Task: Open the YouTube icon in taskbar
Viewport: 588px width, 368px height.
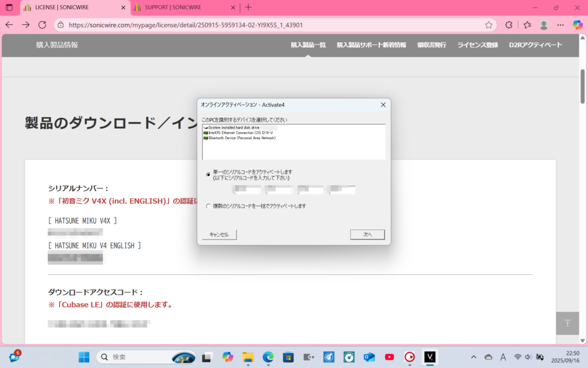Action: tap(390, 356)
